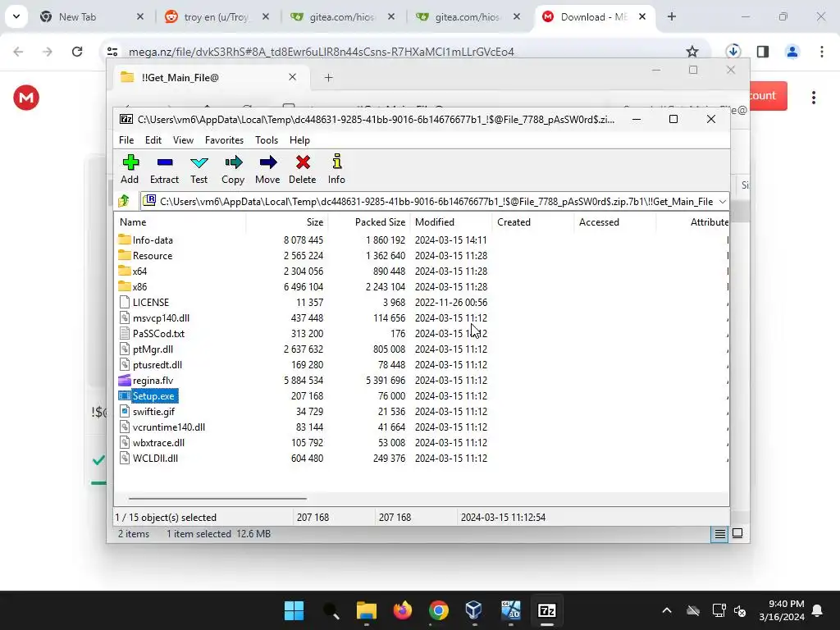Open a new Chrome tab

pyautogui.click(x=672, y=16)
